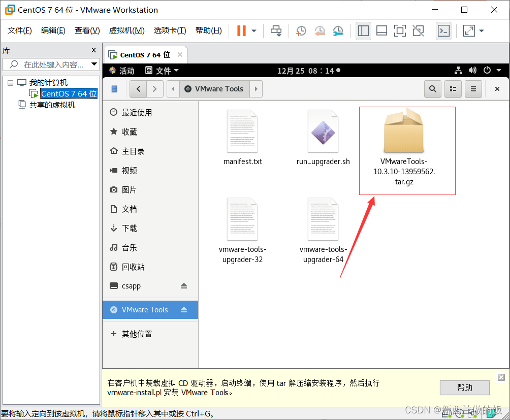Open the clock and calendar panel
This screenshot has height=420, width=510.
[x=308, y=71]
